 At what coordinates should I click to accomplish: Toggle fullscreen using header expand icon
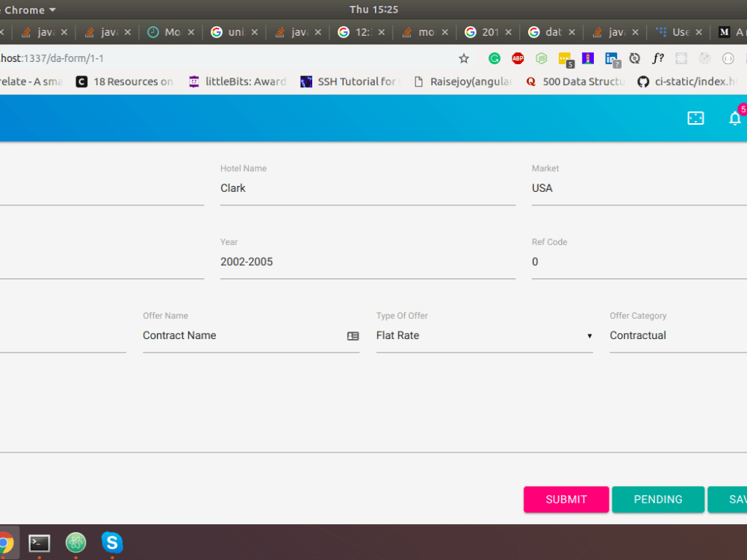click(x=695, y=118)
